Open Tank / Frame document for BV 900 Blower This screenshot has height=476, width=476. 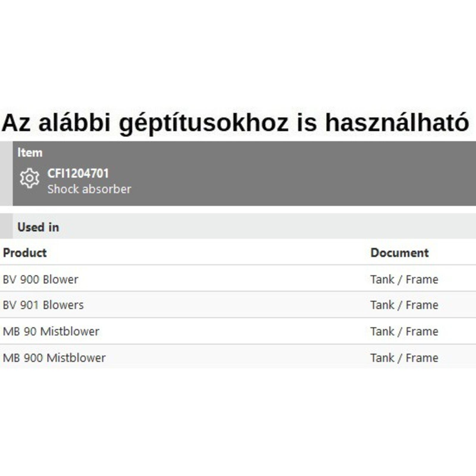tap(404, 279)
